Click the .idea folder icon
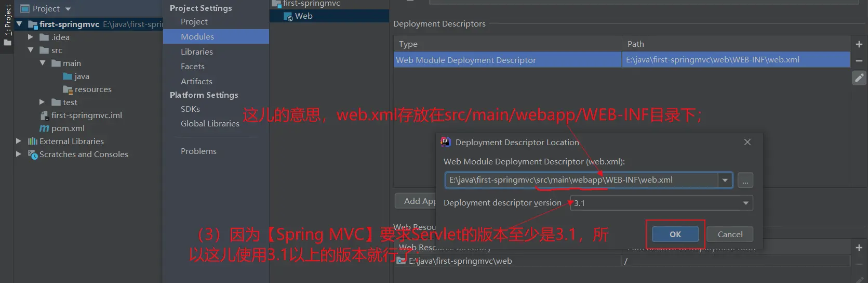 click(44, 37)
